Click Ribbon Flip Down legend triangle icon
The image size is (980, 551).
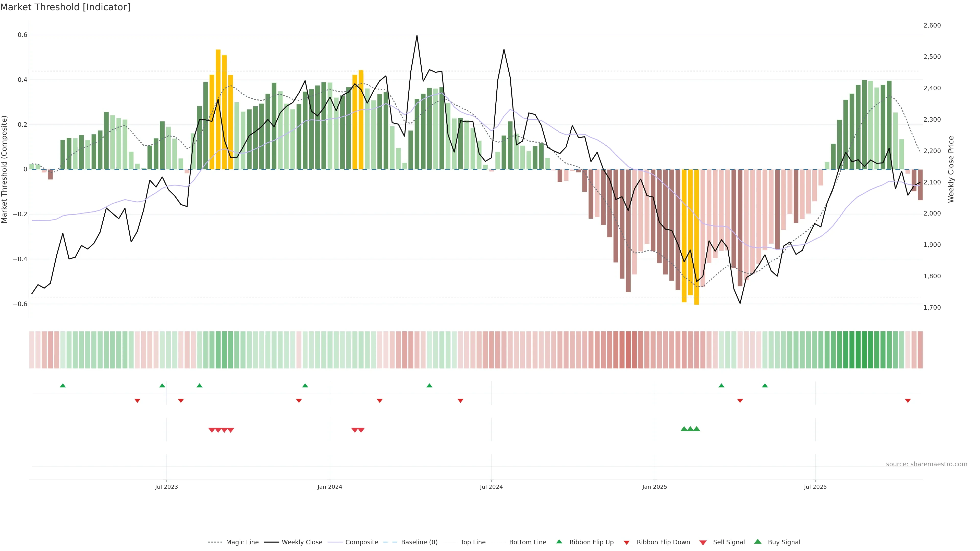pos(627,543)
